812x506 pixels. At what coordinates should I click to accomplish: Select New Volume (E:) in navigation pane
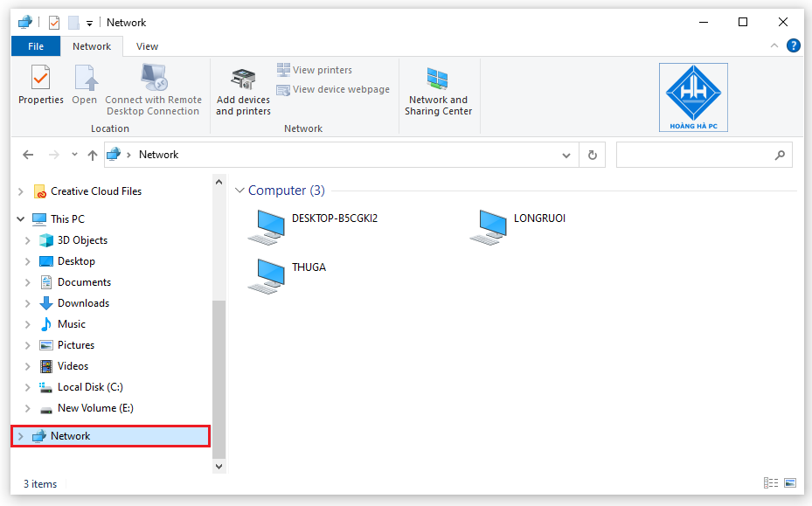pyautogui.click(x=95, y=408)
